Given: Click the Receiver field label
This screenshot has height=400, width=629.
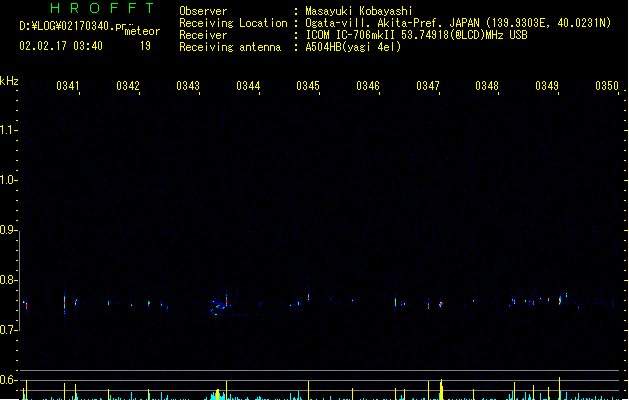Looking at the screenshot, I should [203, 35].
